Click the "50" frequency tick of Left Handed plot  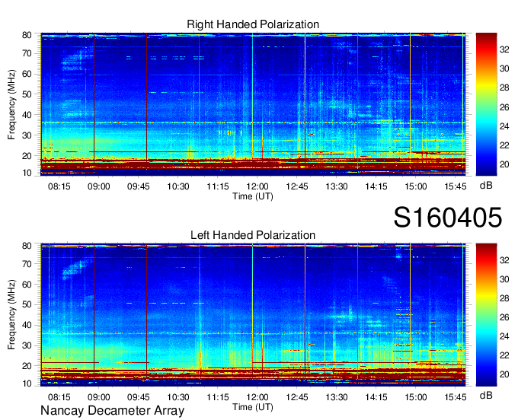[x=27, y=304]
